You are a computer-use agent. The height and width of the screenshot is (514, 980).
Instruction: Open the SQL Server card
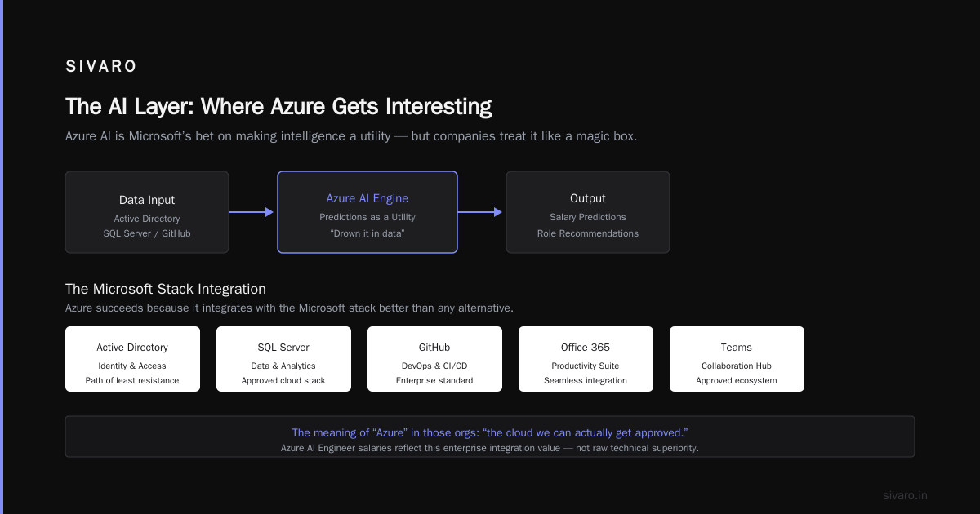coord(283,359)
